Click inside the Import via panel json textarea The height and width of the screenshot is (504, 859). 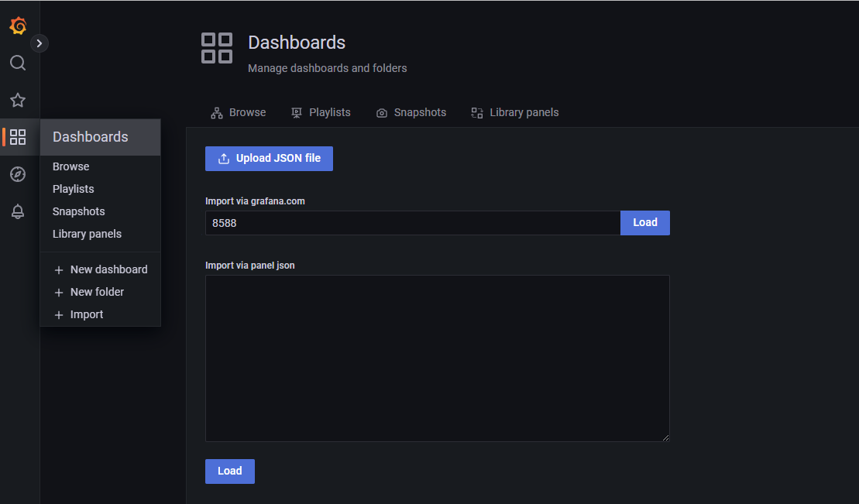coord(437,358)
